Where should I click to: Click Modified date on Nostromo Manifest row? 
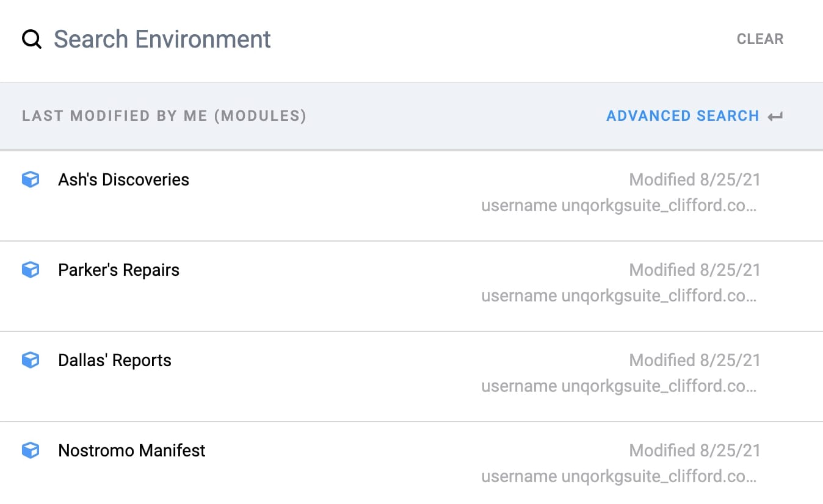[695, 450]
